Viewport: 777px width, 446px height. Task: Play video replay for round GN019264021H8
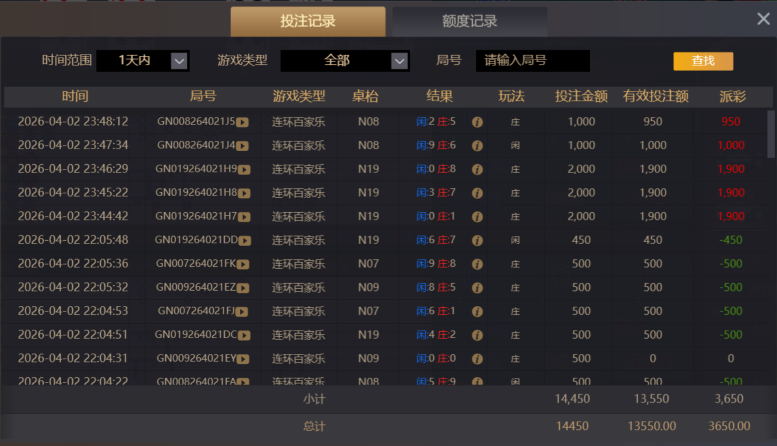tap(244, 193)
